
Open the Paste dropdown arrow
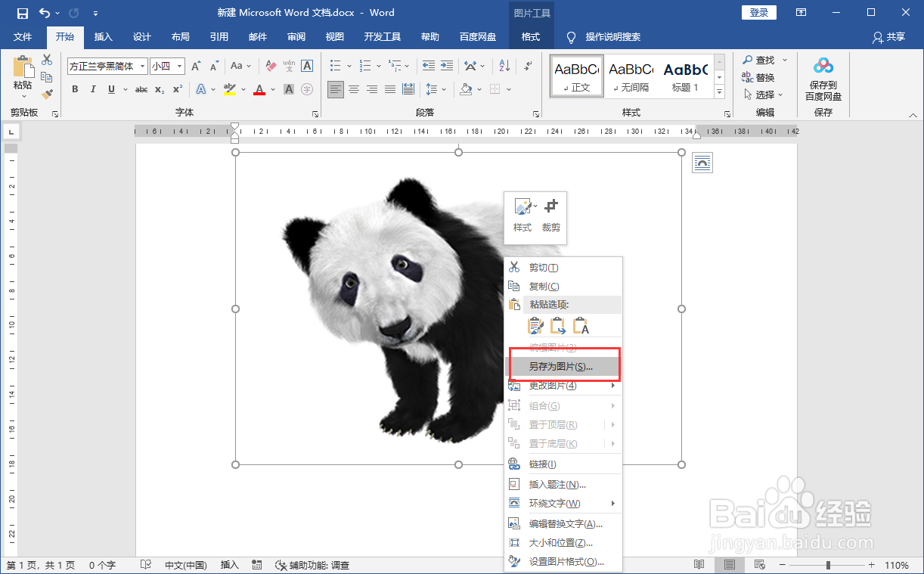click(23, 96)
